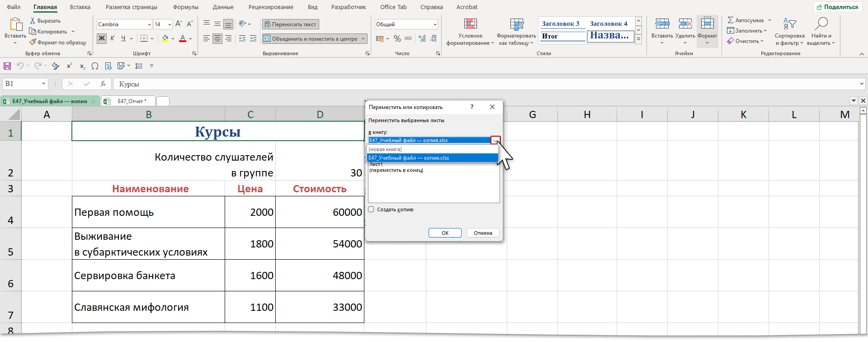Image resolution: width=868 pixels, height=342 pixels.
Task: Apply superscript (x²) from quick access toolbar
Action: [x=69, y=66]
